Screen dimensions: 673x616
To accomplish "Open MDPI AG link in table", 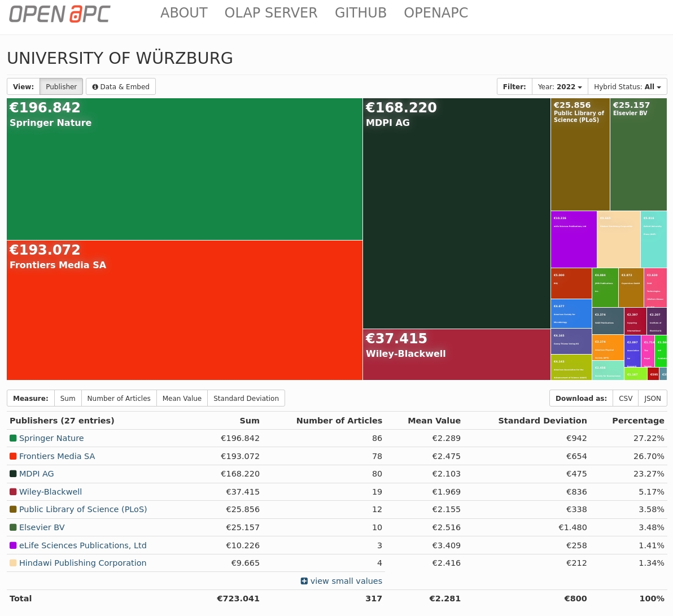I will (37, 474).
